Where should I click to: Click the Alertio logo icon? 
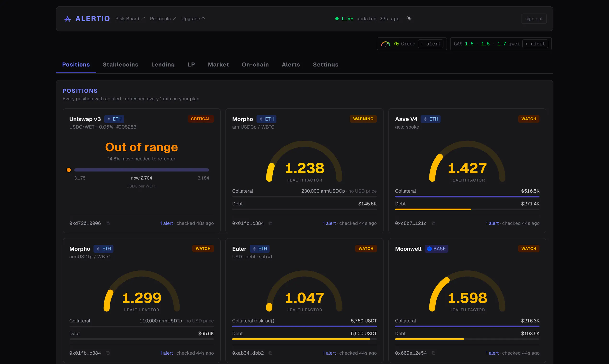point(68,19)
